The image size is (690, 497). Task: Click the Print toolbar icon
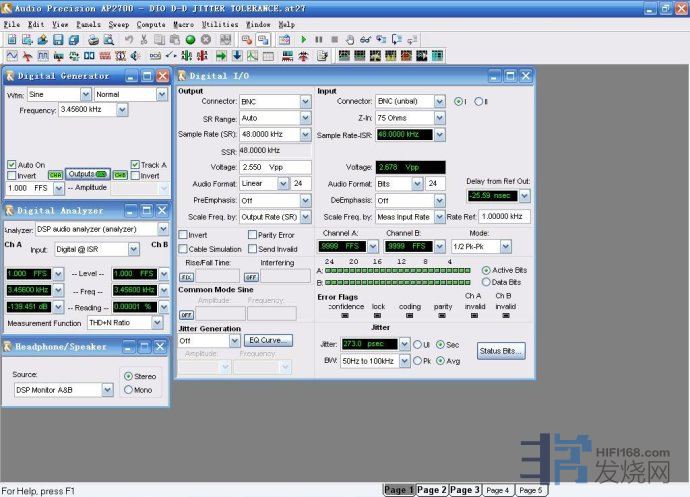coord(92,40)
